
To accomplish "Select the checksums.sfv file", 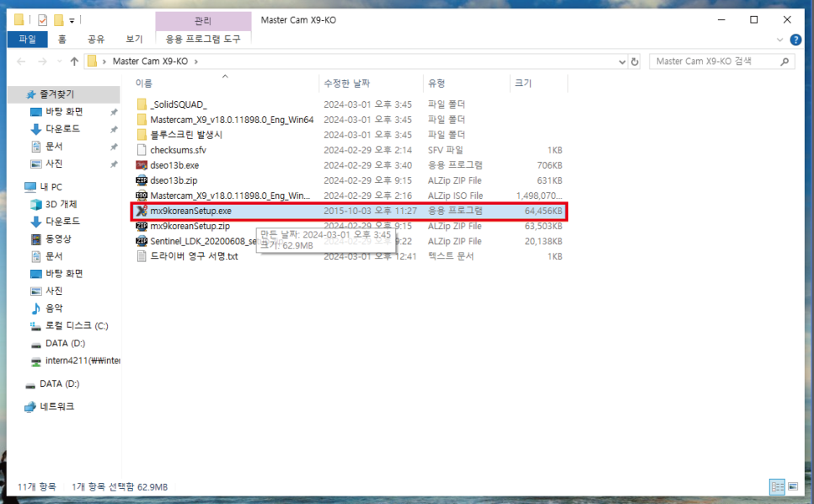I will coord(178,150).
